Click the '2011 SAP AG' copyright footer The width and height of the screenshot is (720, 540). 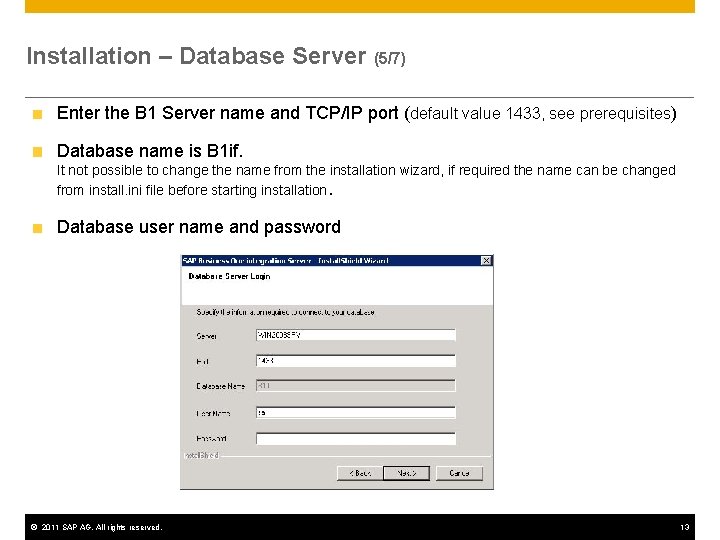pyautogui.click(x=96, y=527)
